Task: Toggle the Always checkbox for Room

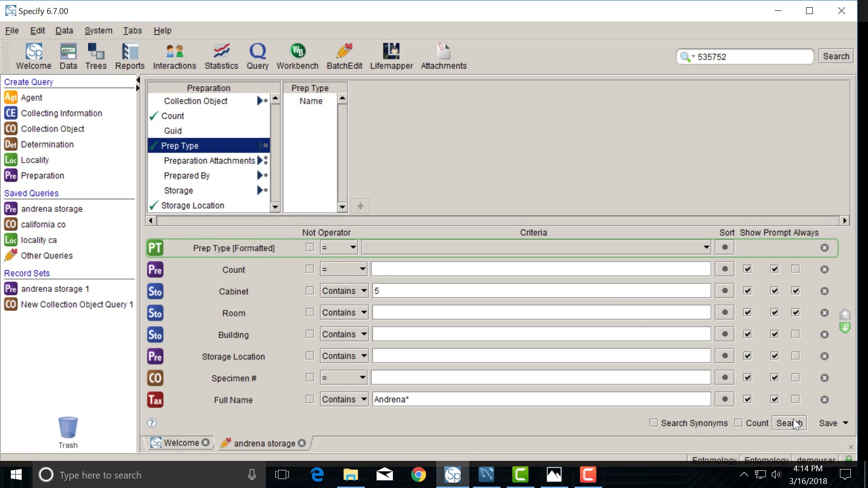Action: coord(796,313)
